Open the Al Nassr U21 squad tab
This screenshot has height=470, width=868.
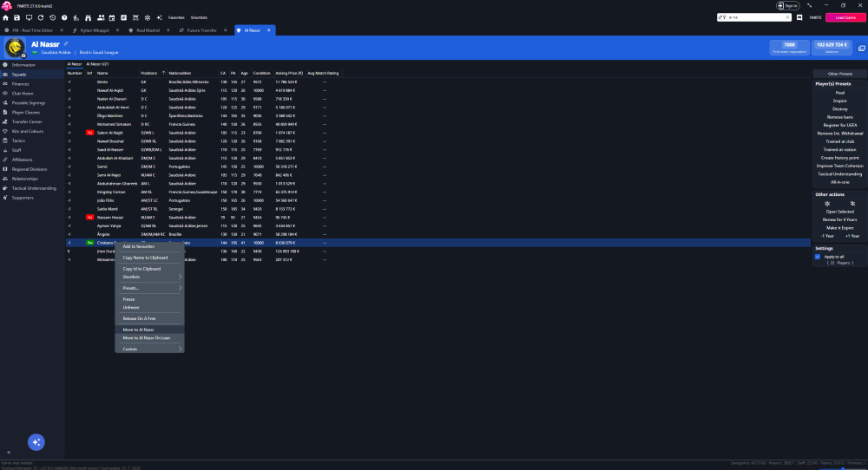[97, 64]
